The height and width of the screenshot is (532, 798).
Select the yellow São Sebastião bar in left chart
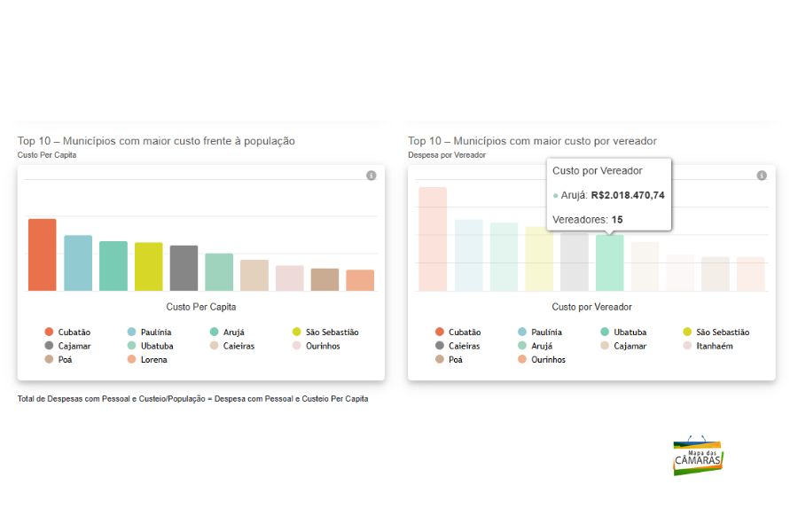point(148,266)
